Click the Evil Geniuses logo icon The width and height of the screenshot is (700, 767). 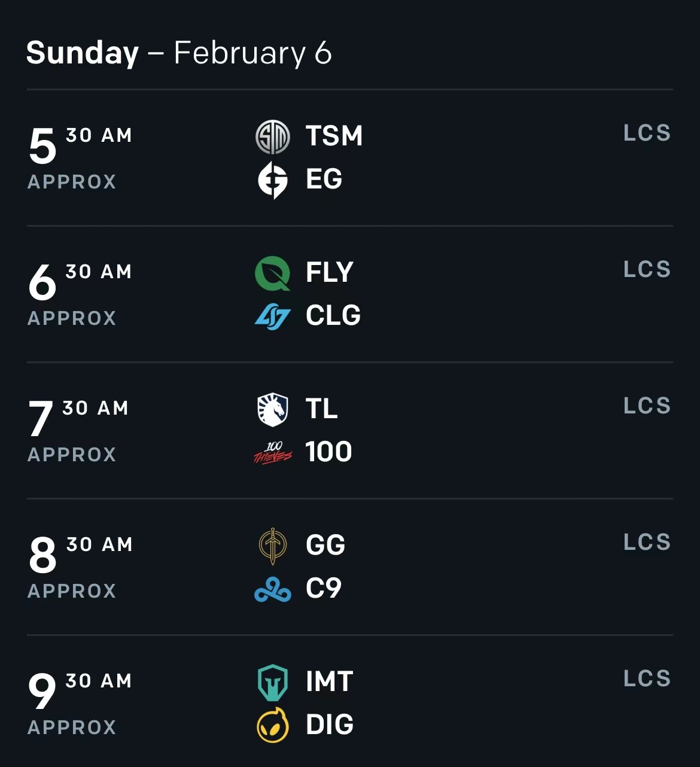coord(273,180)
